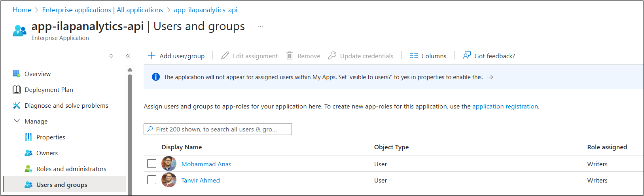Click the Deployment Plan book icon
The height and width of the screenshot is (196, 644).
click(17, 89)
